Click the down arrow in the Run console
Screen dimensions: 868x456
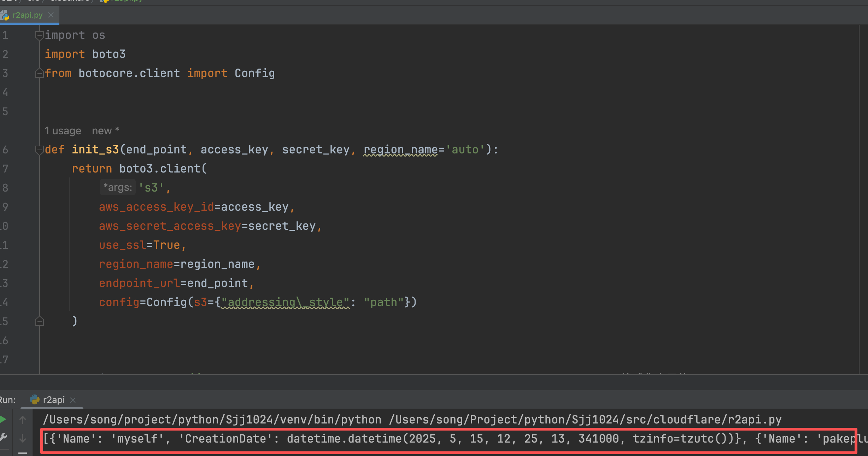(x=23, y=438)
